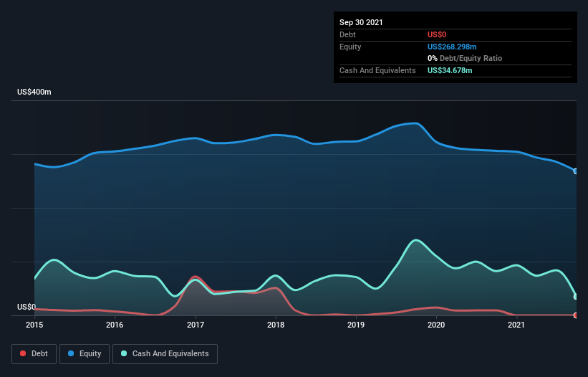
Task: Toggle the Debt series legend button
Action: [x=34, y=354]
